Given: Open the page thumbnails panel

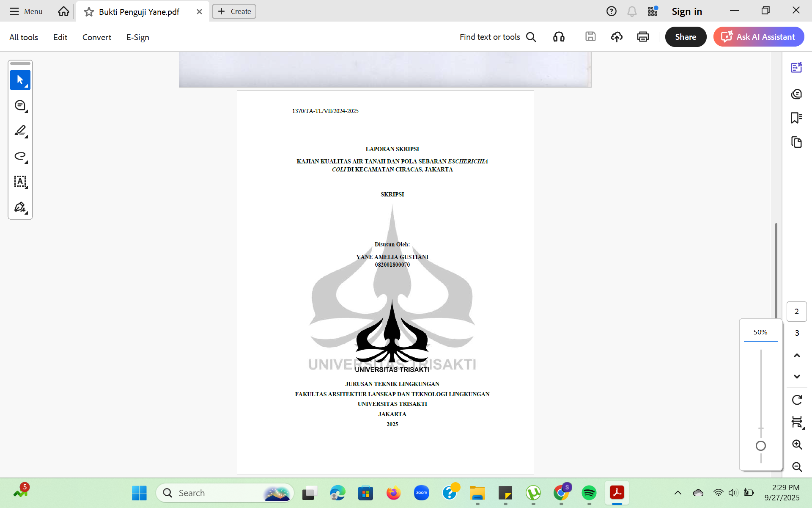Looking at the screenshot, I should tap(796, 142).
